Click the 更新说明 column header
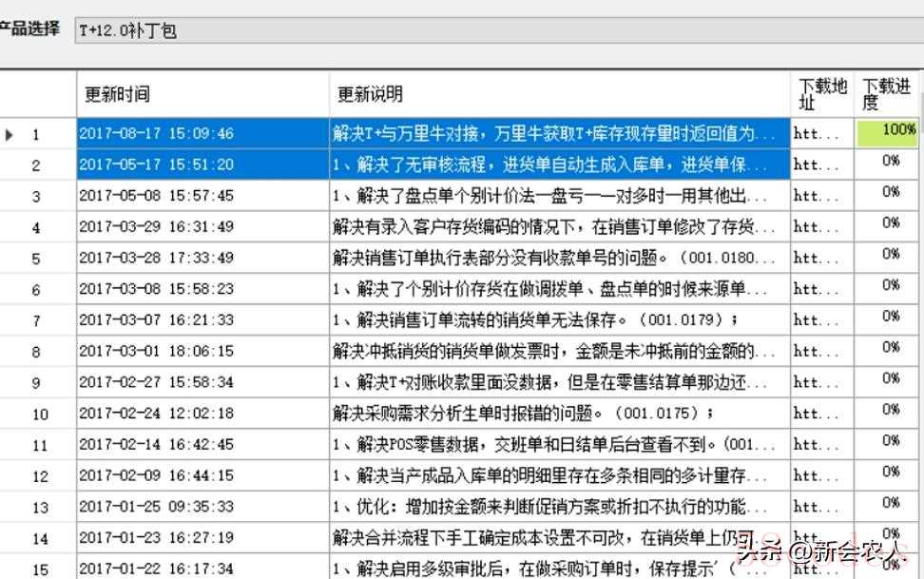Screen dimensions: 924x579 [x=559, y=94]
